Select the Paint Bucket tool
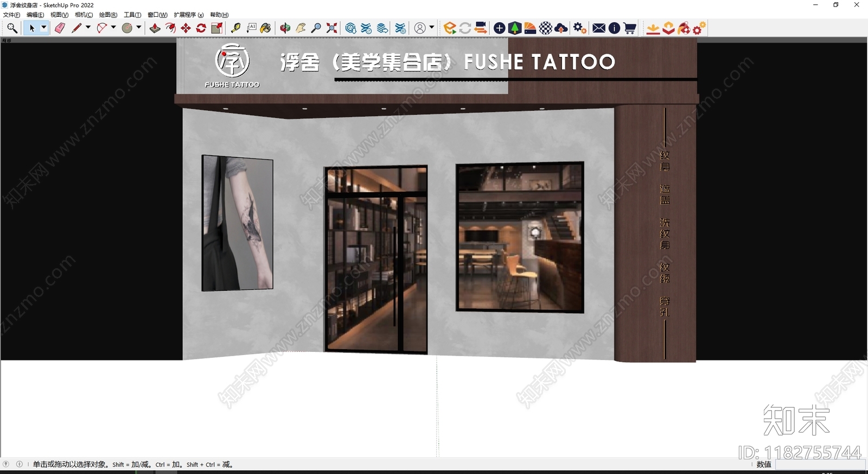The image size is (868, 474). [x=266, y=28]
